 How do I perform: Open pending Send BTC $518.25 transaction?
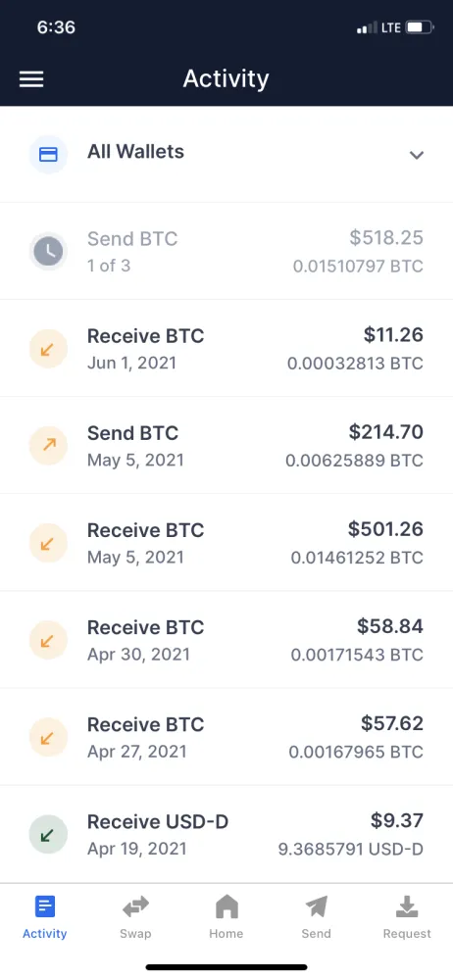tap(226, 251)
